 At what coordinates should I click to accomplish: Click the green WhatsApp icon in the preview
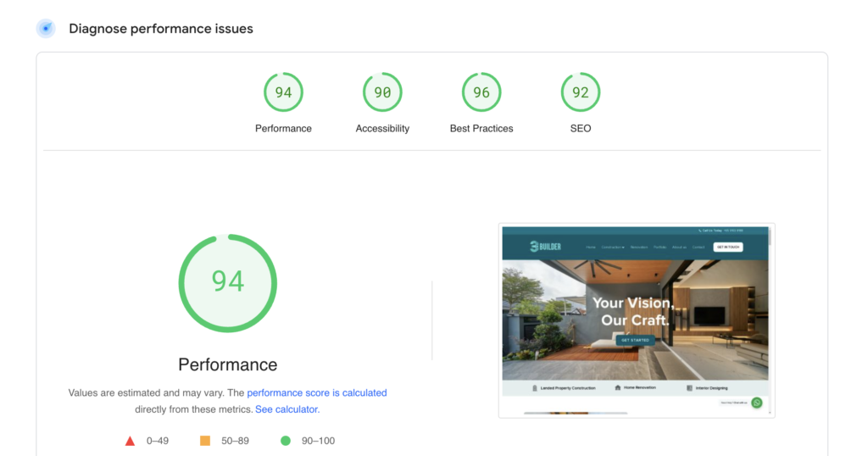pyautogui.click(x=756, y=403)
